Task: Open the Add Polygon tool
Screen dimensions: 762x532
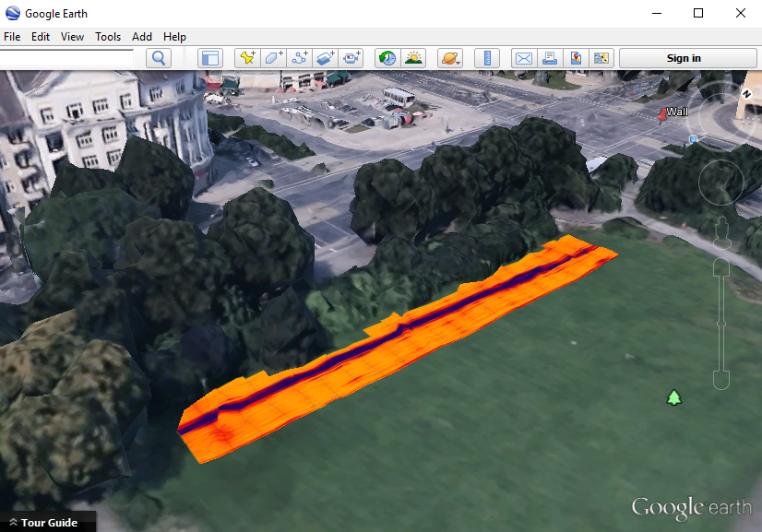Action: [273, 57]
